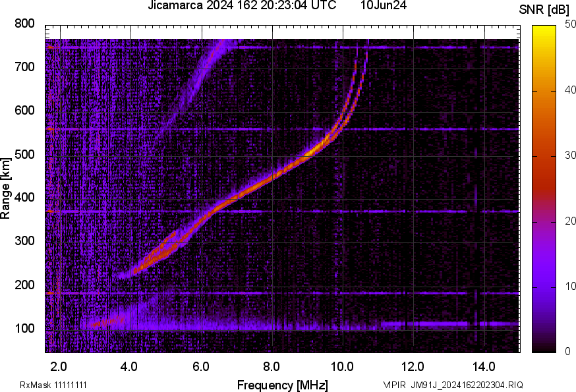The image size is (576, 392).
Task: Click the 100 km range tick label
Action: click(24, 328)
